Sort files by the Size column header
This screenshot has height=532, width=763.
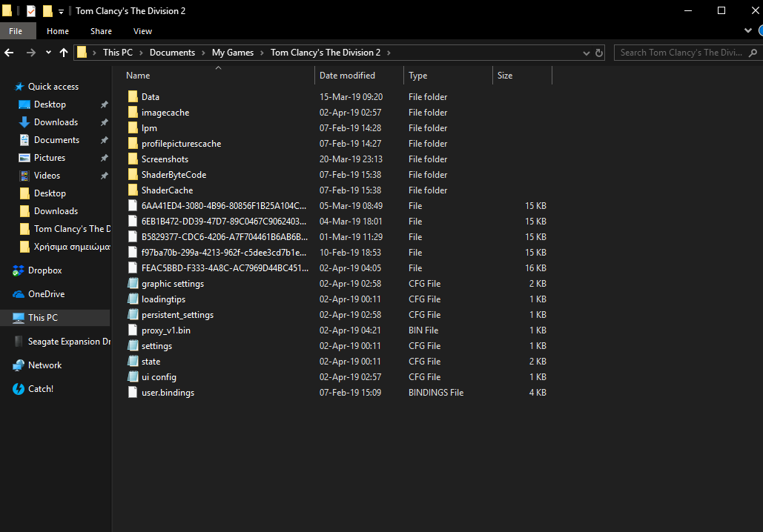pyautogui.click(x=505, y=76)
